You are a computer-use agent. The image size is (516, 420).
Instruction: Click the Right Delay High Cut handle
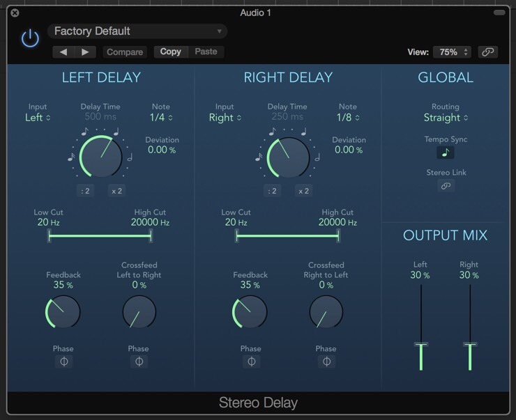[338, 236]
